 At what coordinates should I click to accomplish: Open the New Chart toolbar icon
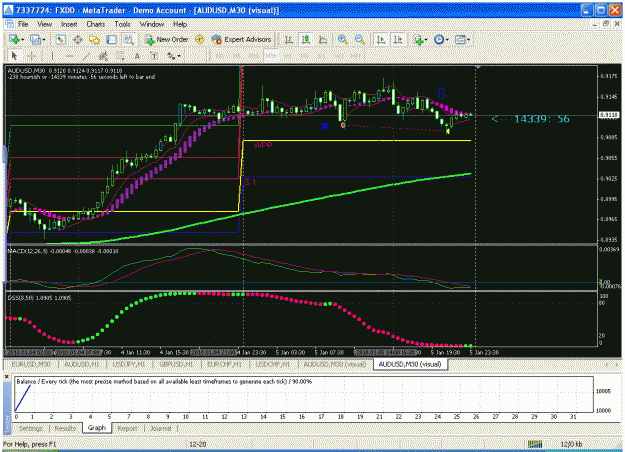pyautogui.click(x=14, y=39)
